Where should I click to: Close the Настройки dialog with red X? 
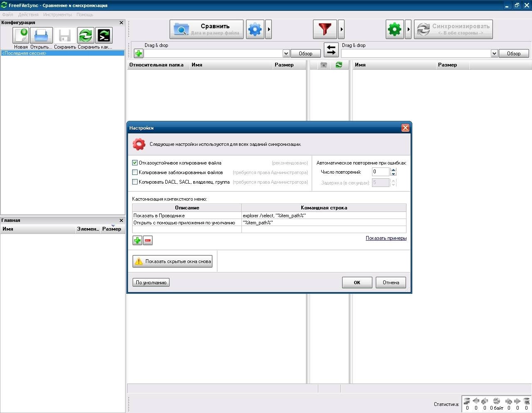tap(405, 128)
